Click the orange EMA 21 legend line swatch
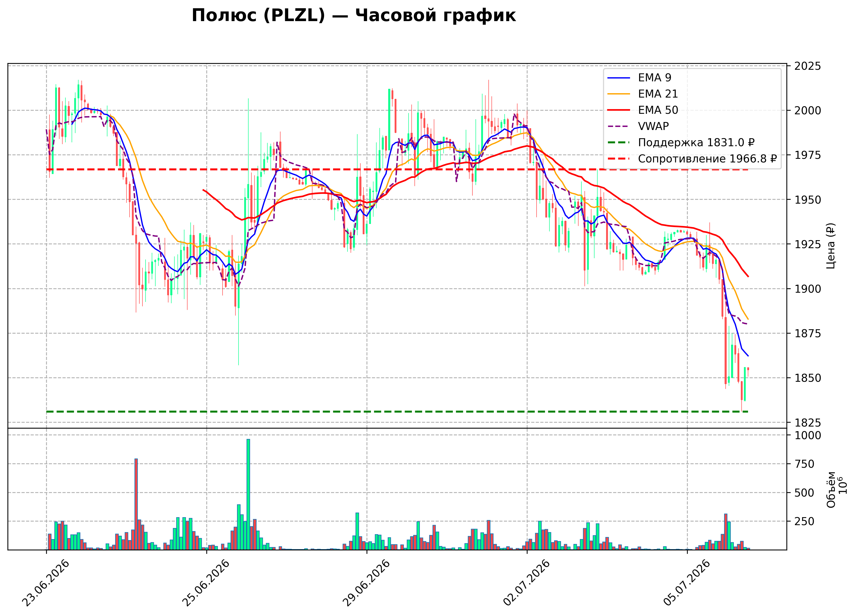This screenshot has height=616, width=857. (x=619, y=94)
